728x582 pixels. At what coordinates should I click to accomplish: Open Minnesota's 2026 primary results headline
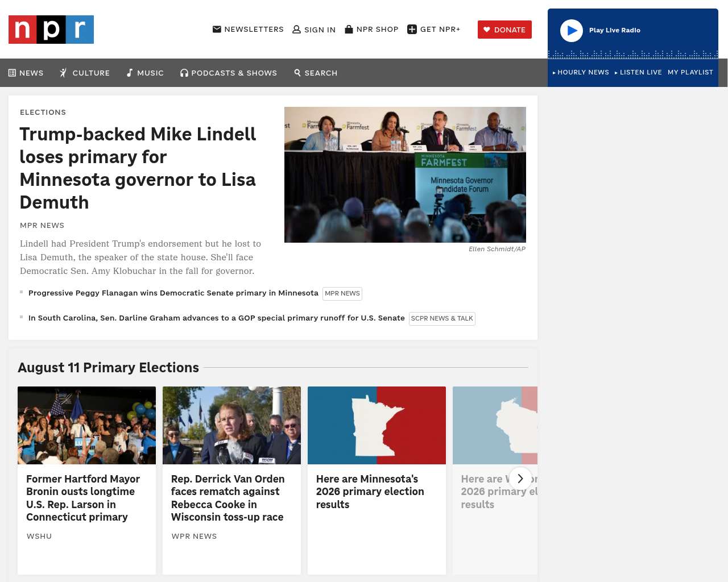[370, 492]
